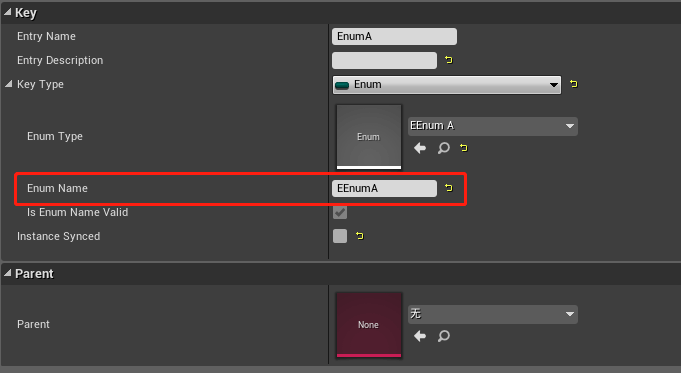
Task: Reset Enum Name to default arrow
Action: (449, 188)
